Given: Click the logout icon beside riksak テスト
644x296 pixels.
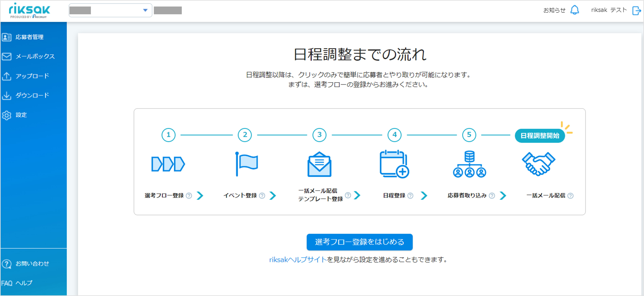Looking at the screenshot, I should 637,11.
